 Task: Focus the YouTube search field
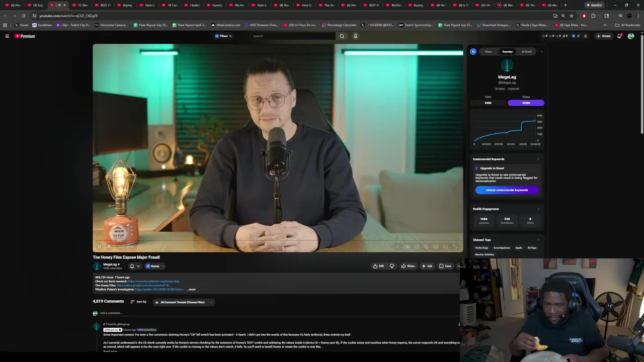pyautogui.click(x=293, y=36)
